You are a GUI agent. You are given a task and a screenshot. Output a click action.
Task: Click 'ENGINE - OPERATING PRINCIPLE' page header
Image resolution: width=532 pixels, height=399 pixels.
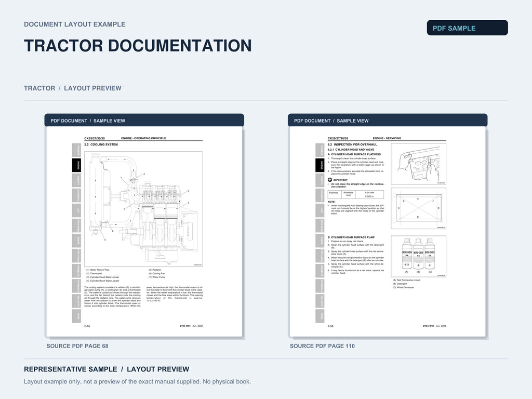[143, 138]
